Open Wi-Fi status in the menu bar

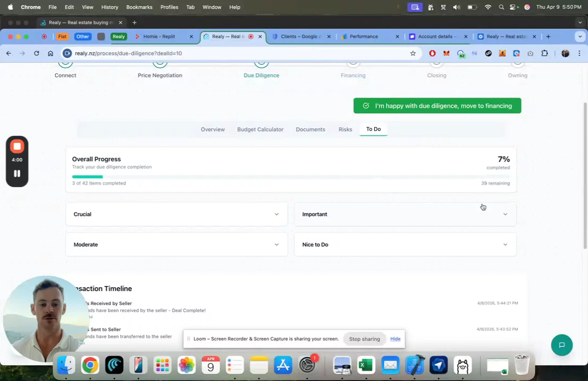click(488, 7)
